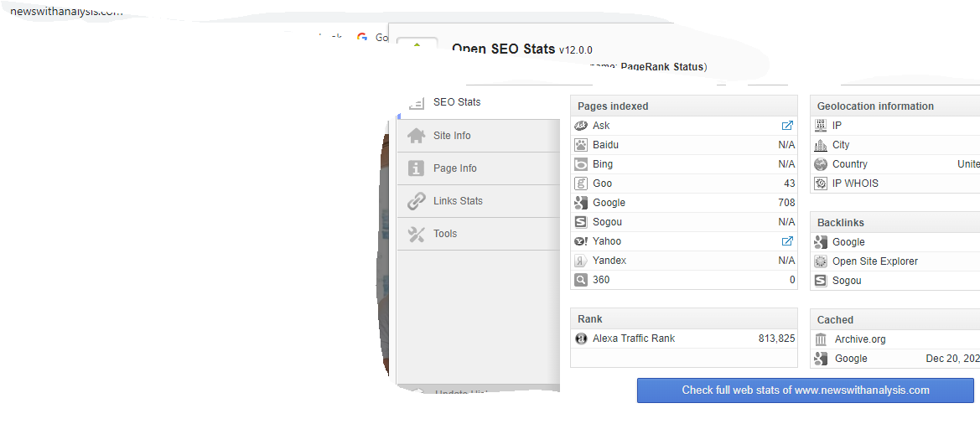This screenshot has width=980, height=424.
Task: Click the Ask search engine icon
Action: coord(581,126)
